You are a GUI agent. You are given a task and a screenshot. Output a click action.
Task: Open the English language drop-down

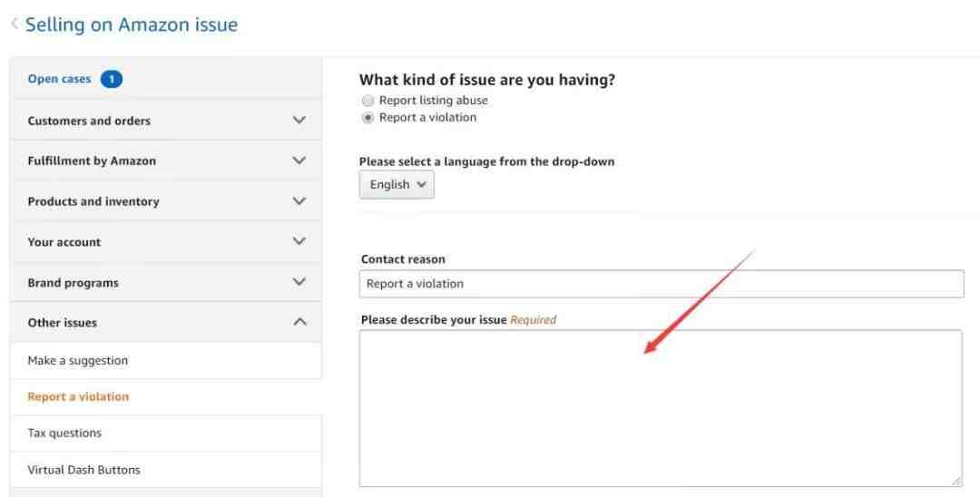397,185
